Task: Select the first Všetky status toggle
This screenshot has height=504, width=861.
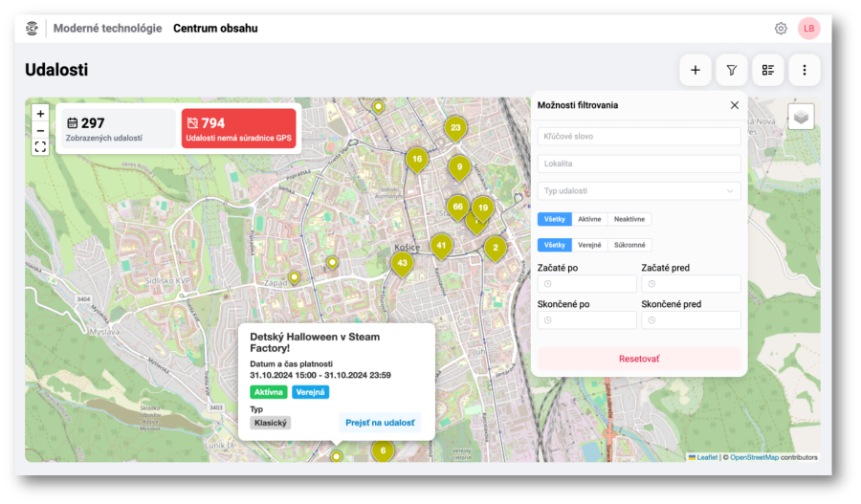Action: pos(555,219)
